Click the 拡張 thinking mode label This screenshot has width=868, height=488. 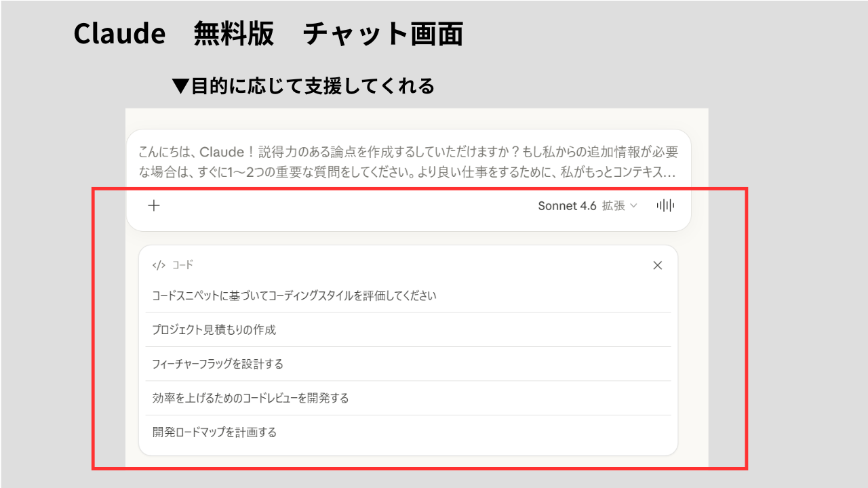[613, 206]
